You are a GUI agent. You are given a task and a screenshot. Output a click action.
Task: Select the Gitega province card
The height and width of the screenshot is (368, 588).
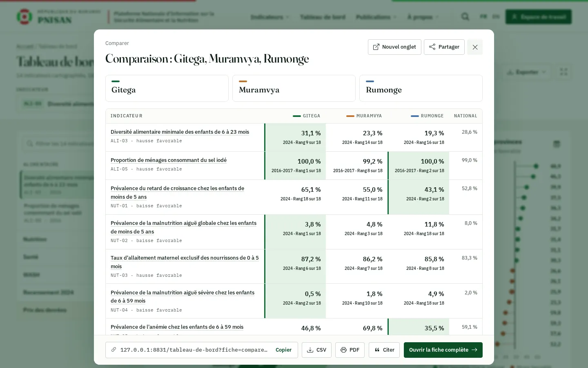coord(167,88)
